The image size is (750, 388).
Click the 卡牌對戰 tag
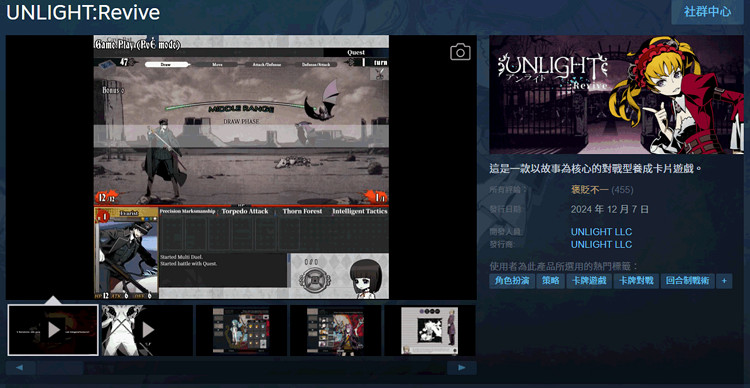pos(636,281)
